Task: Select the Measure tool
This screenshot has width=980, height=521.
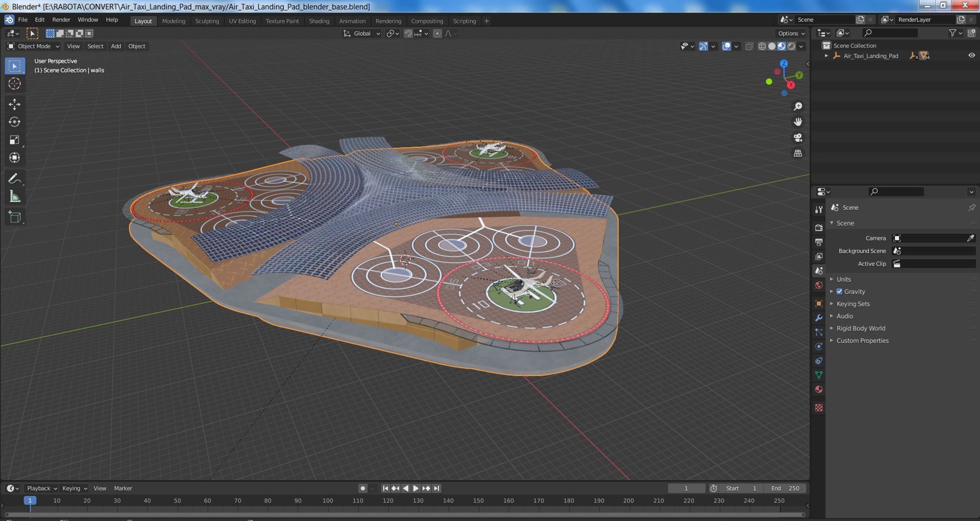Action: 14,196
